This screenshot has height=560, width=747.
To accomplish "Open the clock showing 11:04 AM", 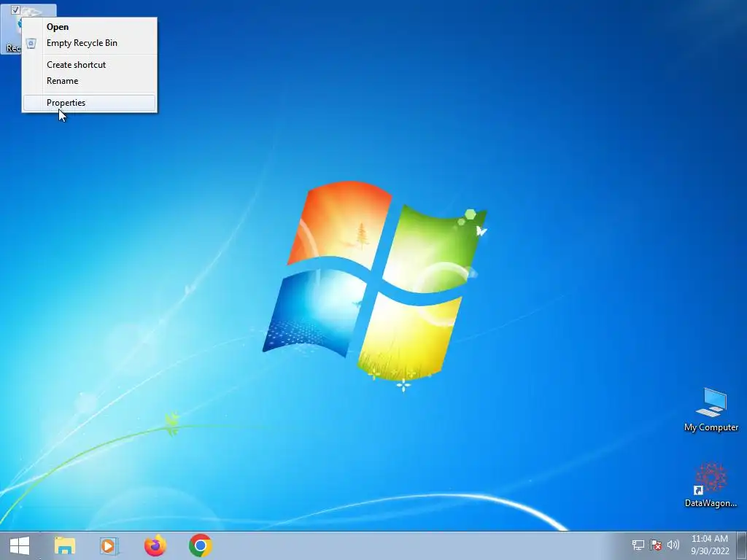I will tap(710, 545).
